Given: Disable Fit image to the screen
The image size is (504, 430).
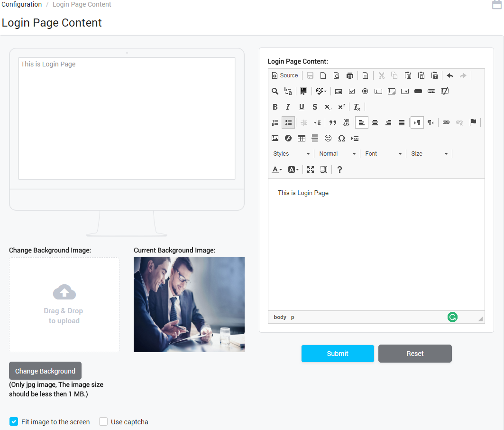Looking at the screenshot, I should point(13,421).
